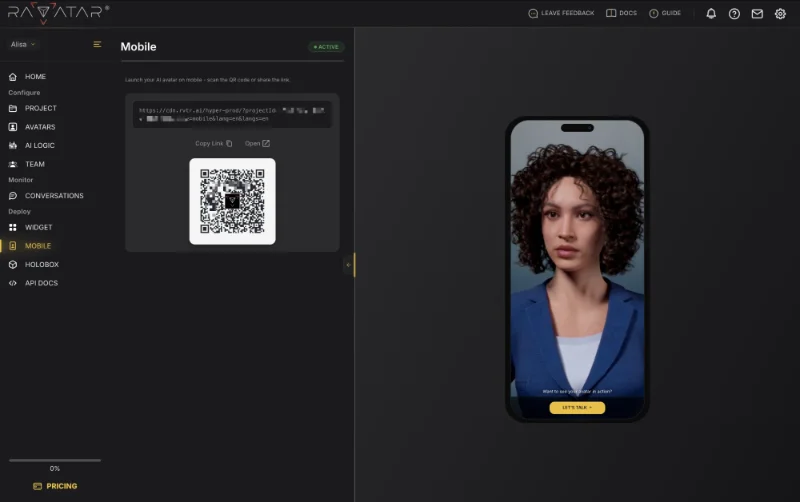The width and height of the screenshot is (800, 502).
Task: Click the Active status badge
Action: coord(326,47)
